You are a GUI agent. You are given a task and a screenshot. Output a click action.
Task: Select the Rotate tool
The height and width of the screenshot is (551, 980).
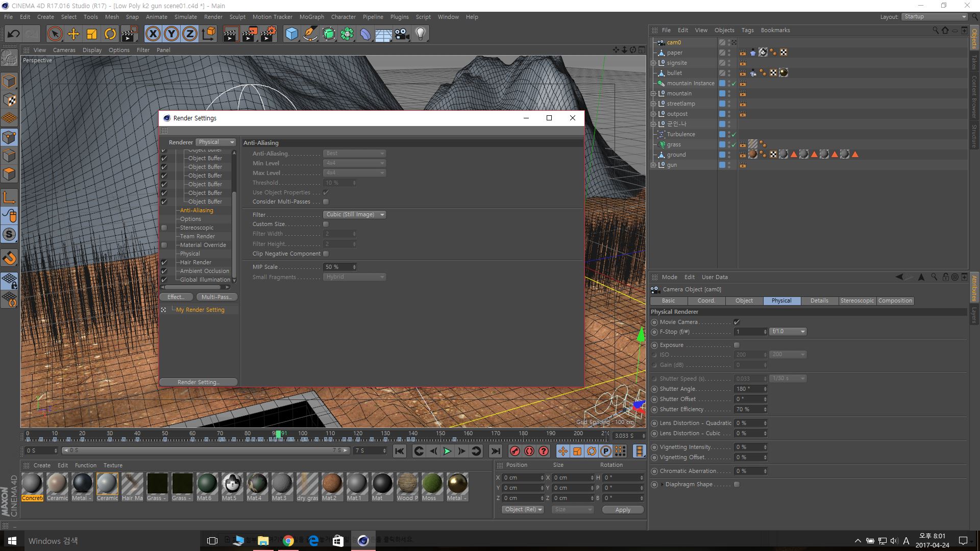tap(110, 34)
